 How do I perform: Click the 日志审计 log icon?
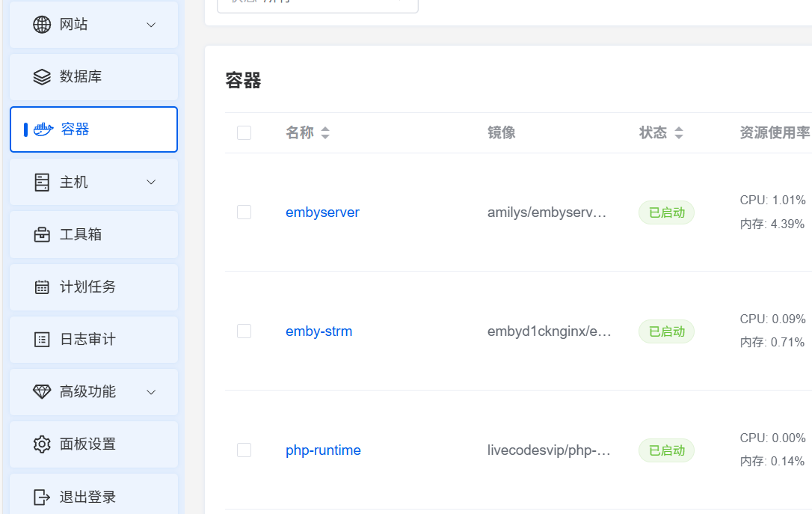click(43, 339)
